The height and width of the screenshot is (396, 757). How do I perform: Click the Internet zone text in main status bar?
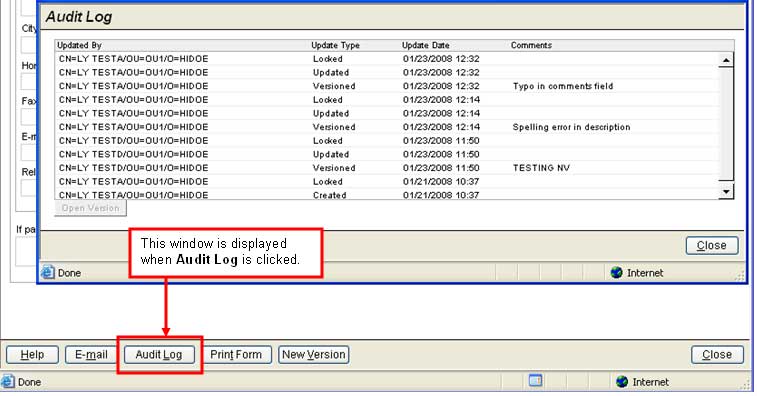pyautogui.click(x=651, y=382)
